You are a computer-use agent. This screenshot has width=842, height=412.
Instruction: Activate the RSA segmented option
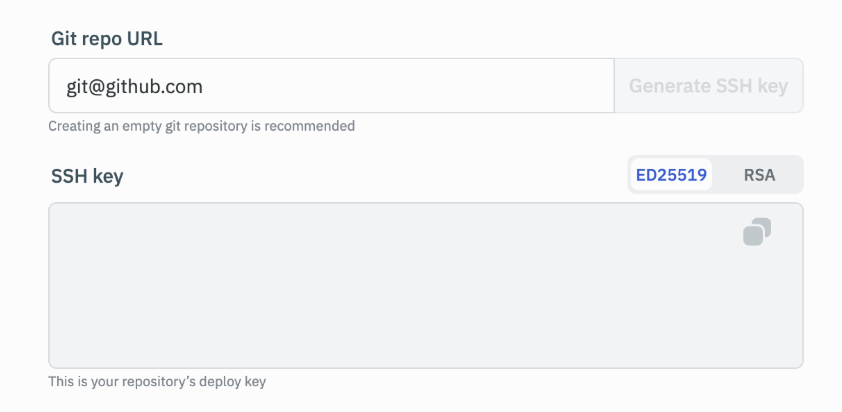click(759, 175)
